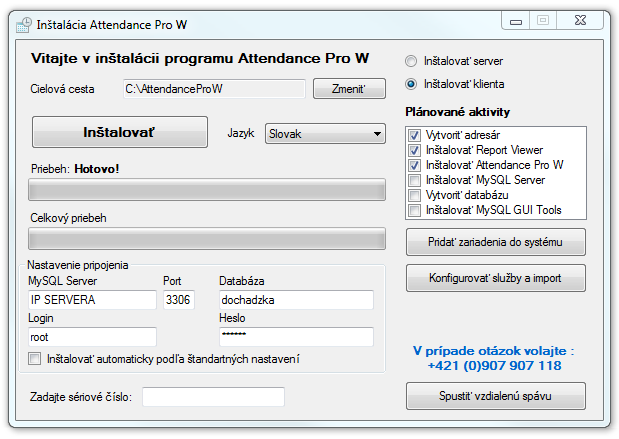Click Konfigurovať služby a import button
This screenshot has height=439, width=619.
[x=496, y=278]
